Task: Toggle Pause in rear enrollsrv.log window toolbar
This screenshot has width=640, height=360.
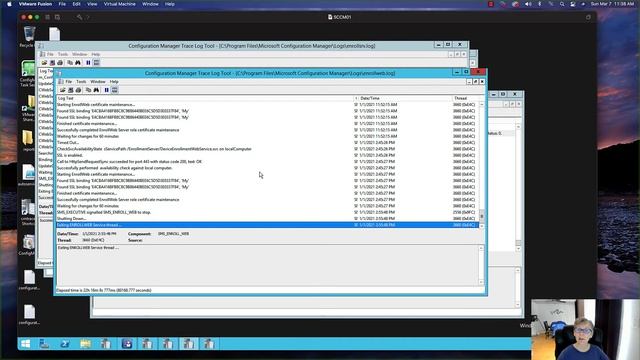Action: (88, 62)
